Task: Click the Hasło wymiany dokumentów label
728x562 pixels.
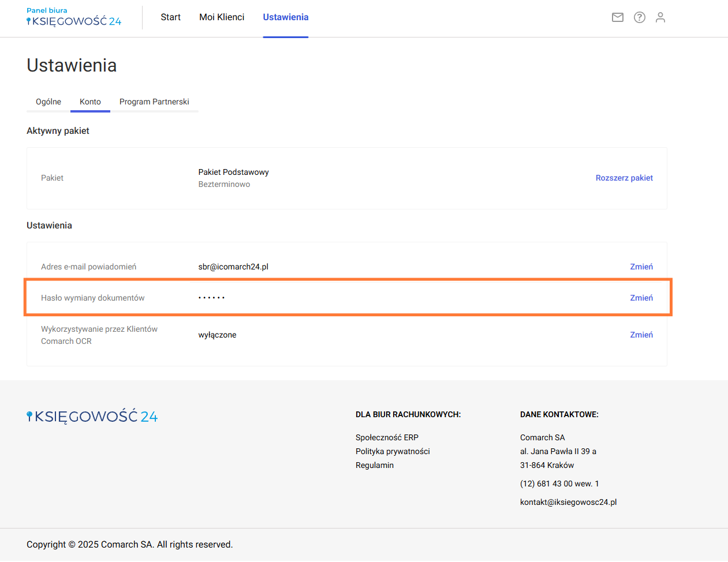Action: 92,298
